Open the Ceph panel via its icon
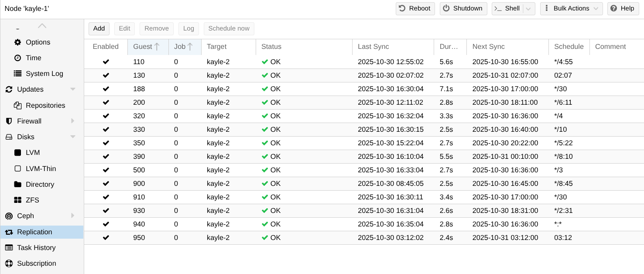 point(9,216)
